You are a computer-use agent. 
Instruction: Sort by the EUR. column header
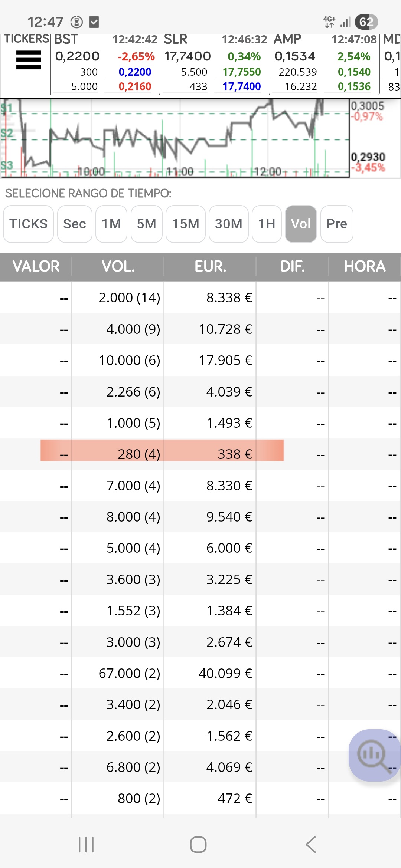[x=210, y=266]
